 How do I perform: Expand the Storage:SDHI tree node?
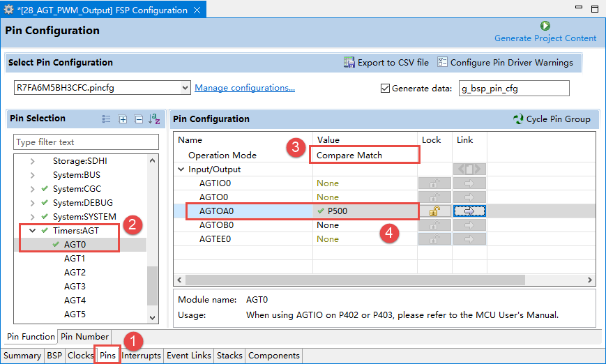33,161
